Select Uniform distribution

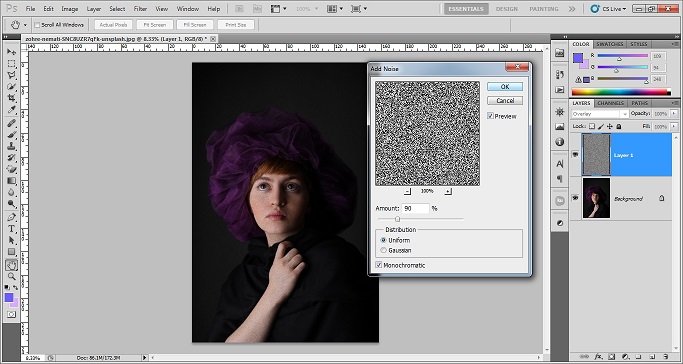pos(383,240)
